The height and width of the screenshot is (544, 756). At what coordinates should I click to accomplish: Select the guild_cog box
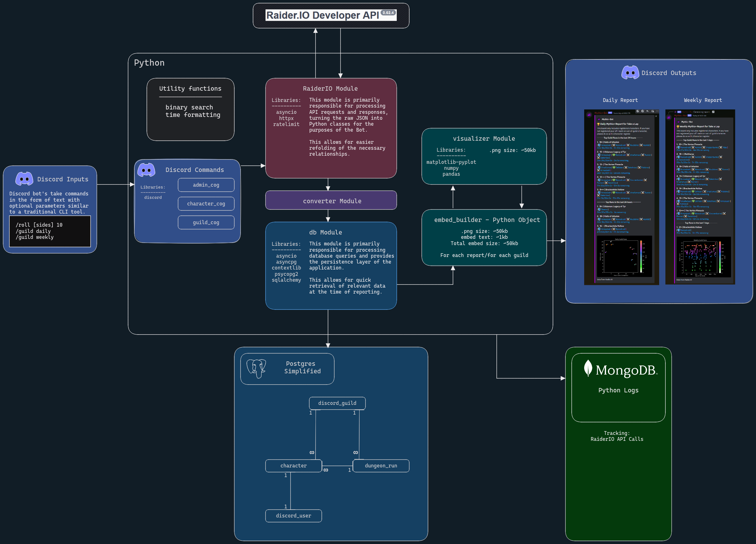point(206,223)
